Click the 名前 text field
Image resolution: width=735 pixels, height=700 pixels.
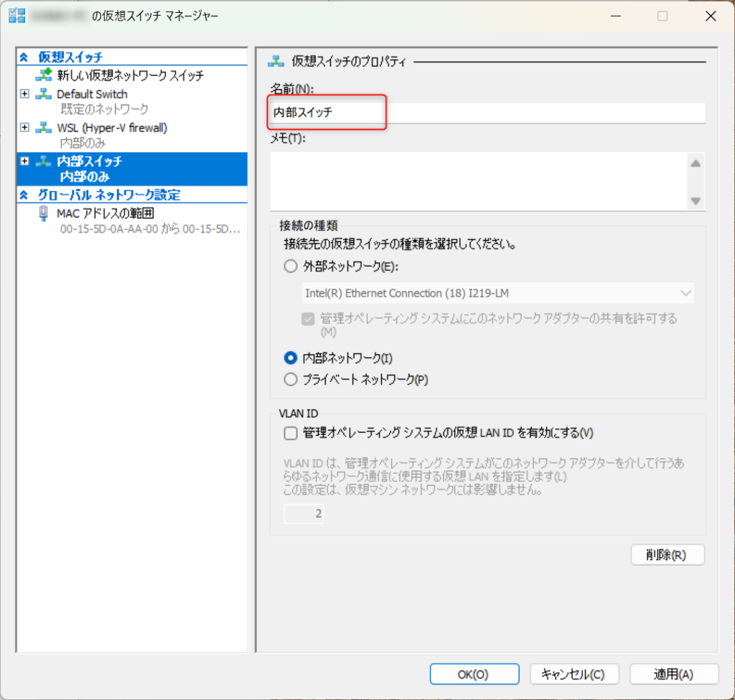[x=487, y=113]
